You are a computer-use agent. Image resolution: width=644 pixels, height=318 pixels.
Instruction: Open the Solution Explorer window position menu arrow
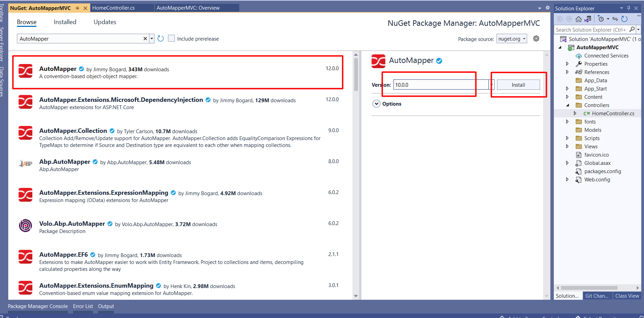[621, 8]
